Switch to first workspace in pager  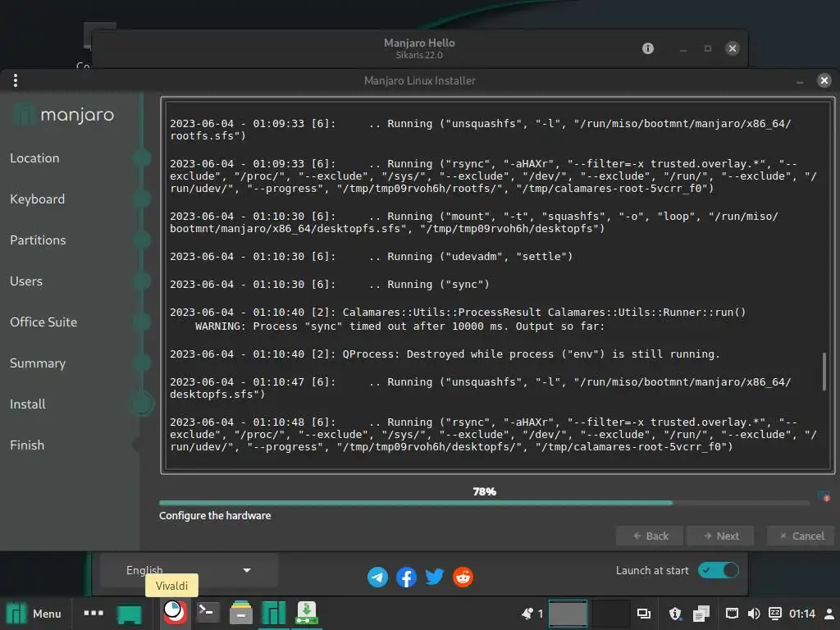(x=568, y=614)
